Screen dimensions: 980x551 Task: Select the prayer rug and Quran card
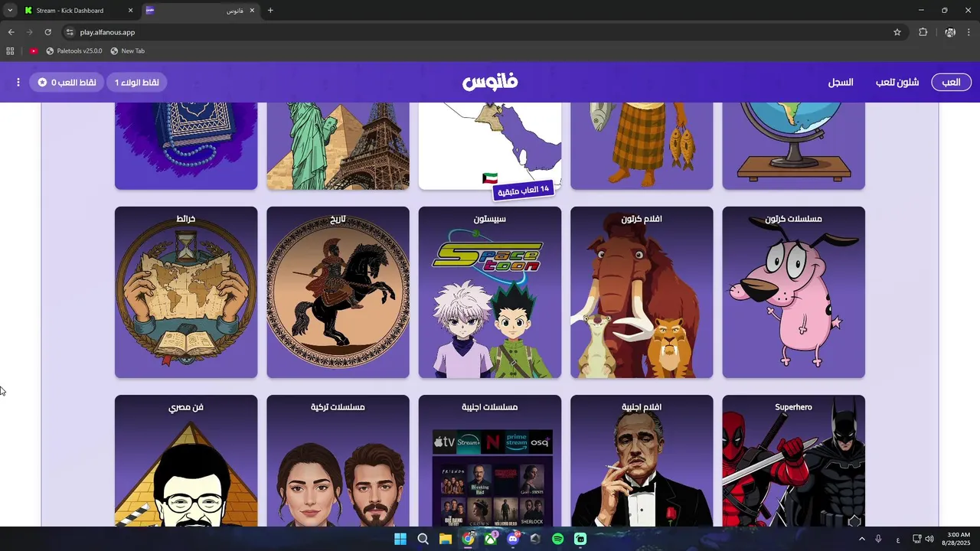pyautogui.click(x=186, y=146)
